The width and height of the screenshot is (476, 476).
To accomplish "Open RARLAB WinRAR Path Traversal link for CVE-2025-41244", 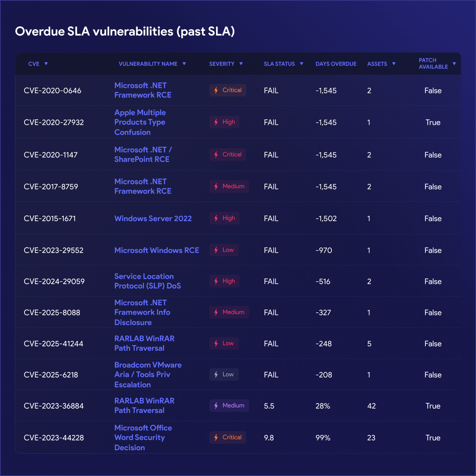I will [144, 343].
